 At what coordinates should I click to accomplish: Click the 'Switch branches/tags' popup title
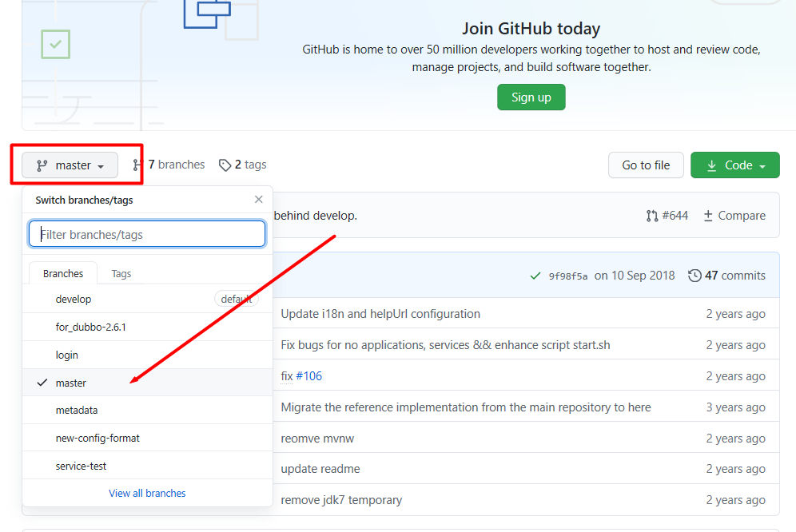click(x=84, y=200)
